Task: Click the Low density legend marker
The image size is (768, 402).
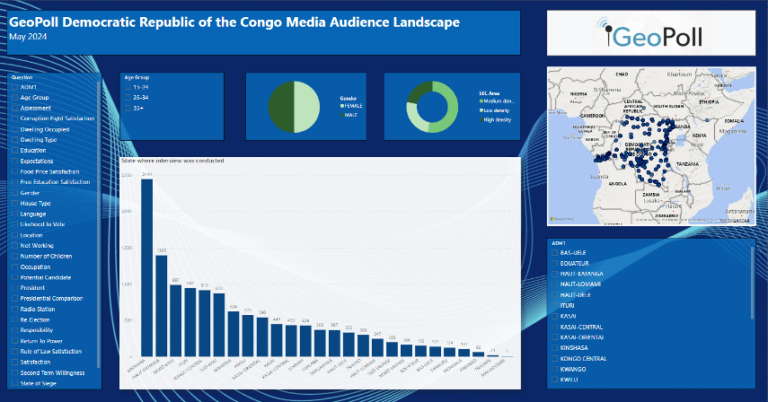Action: (x=479, y=110)
